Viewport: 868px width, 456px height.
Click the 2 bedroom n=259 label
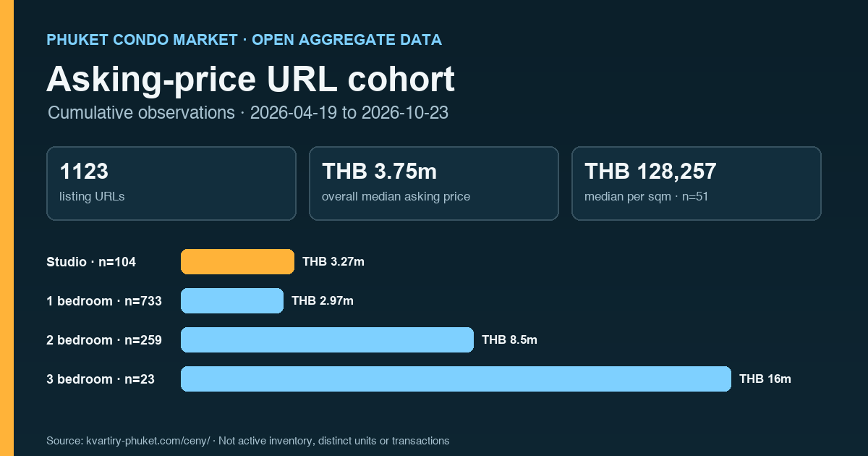tap(104, 340)
